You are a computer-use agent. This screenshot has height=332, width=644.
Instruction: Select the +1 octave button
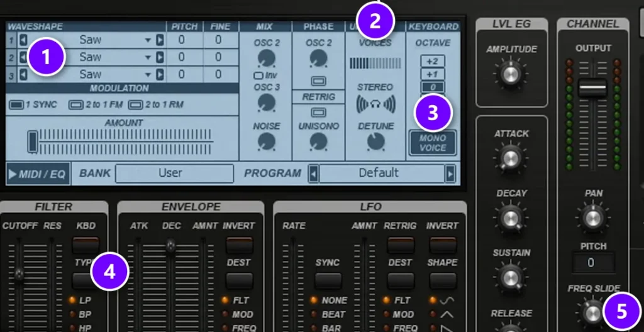433,74
